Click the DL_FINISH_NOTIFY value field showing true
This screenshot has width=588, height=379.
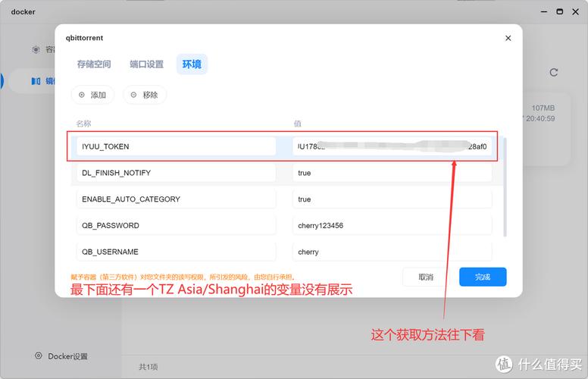[392, 173]
